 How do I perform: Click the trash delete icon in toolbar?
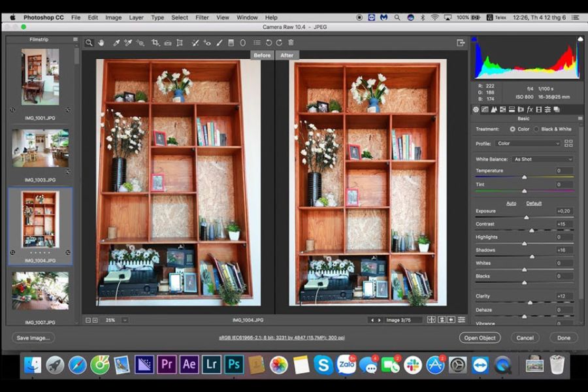[291, 42]
